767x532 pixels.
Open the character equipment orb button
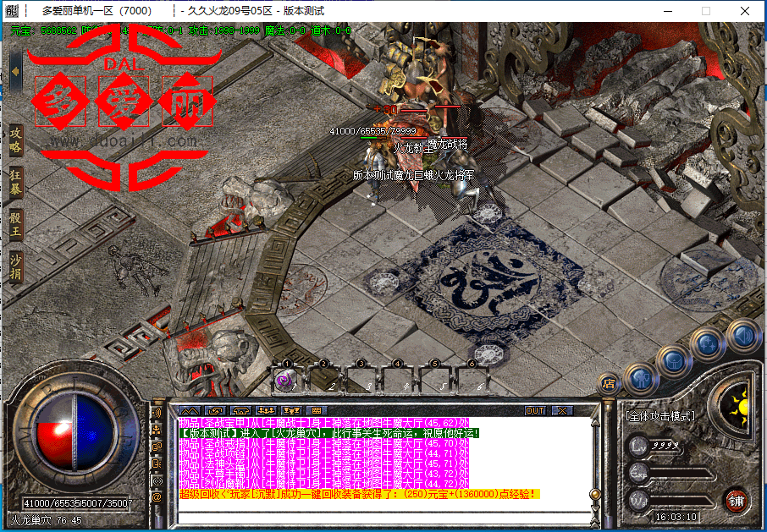coord(640,379)
